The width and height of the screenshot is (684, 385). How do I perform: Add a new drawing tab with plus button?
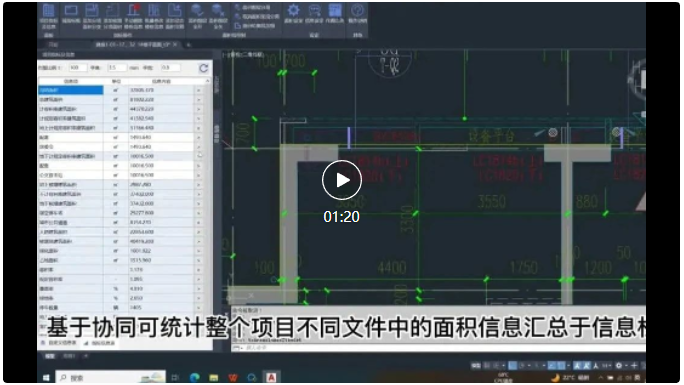(188, 44)
